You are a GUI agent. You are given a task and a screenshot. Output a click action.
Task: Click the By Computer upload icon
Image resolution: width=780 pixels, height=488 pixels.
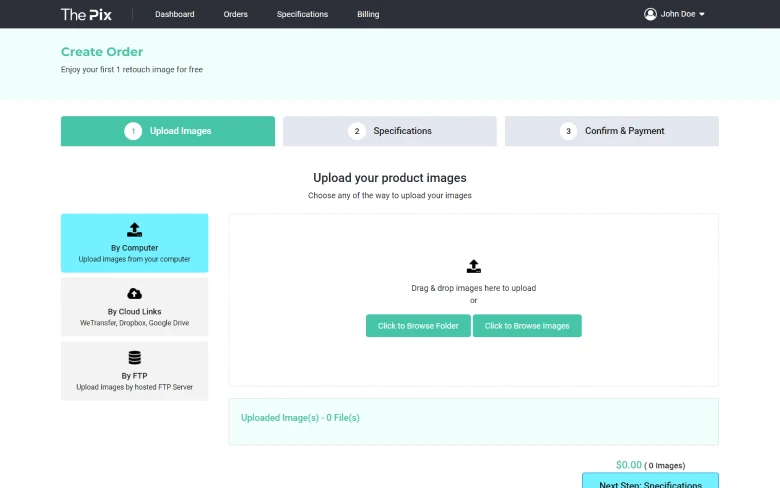(134, 230)
